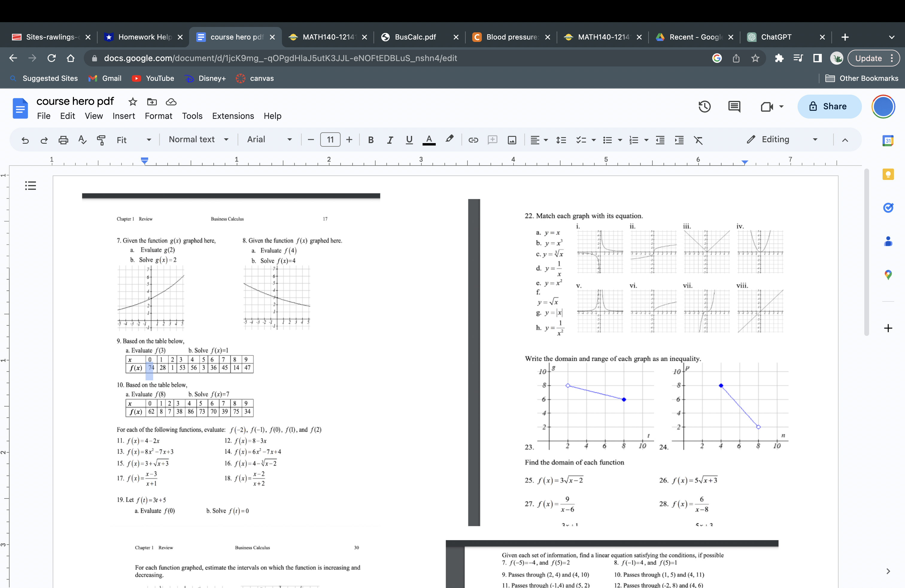This screenshot has width=905, height=588.
Task: Switch to the BusCalc.pdf tab
Action: (415, 37)
